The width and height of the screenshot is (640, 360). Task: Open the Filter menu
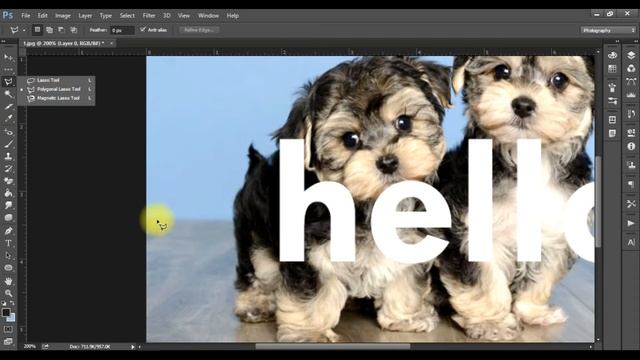[149, 16]
